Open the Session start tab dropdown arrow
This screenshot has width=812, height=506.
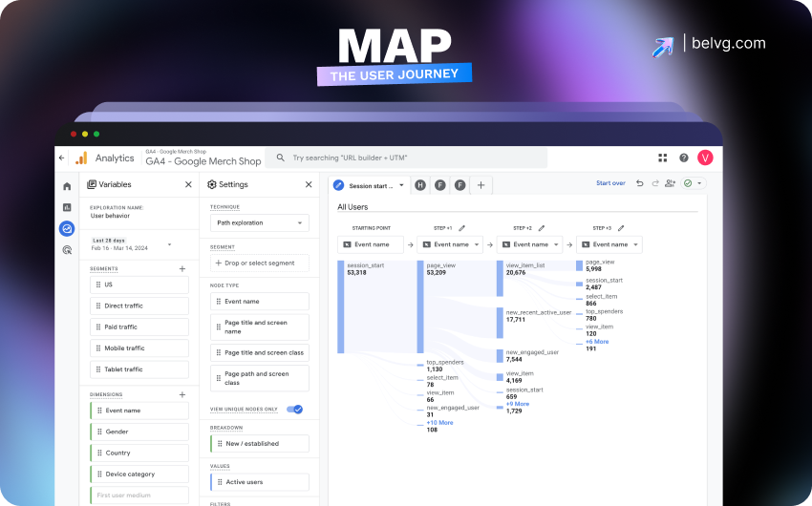[401, 185]
